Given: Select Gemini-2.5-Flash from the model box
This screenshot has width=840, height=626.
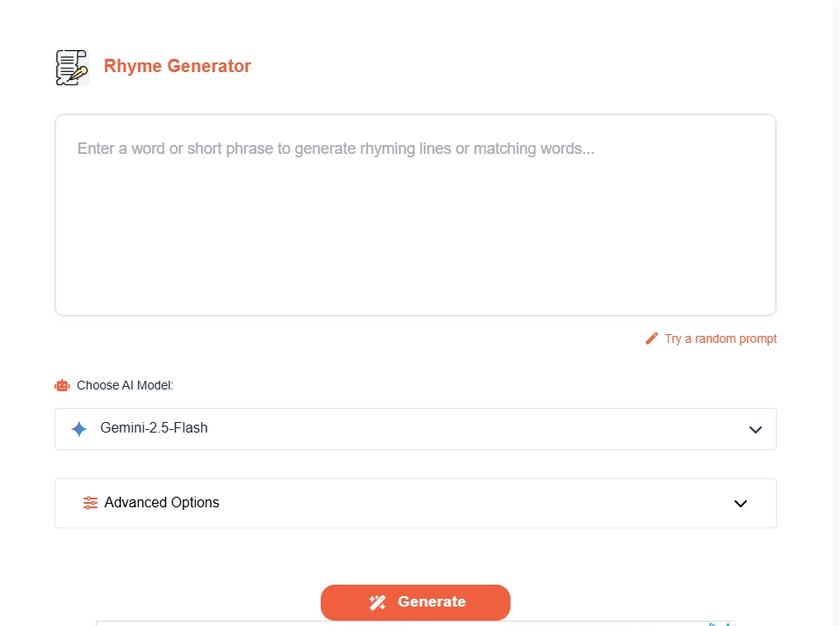Looking at the screenshot, I should tap(415, 429).
